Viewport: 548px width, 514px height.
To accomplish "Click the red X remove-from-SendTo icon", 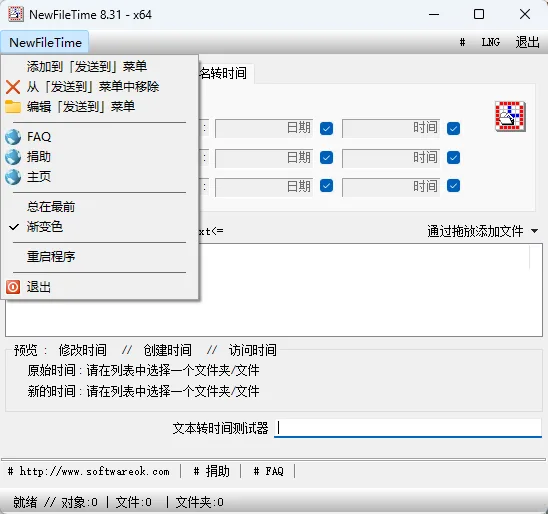I will (x=13, y=87).
